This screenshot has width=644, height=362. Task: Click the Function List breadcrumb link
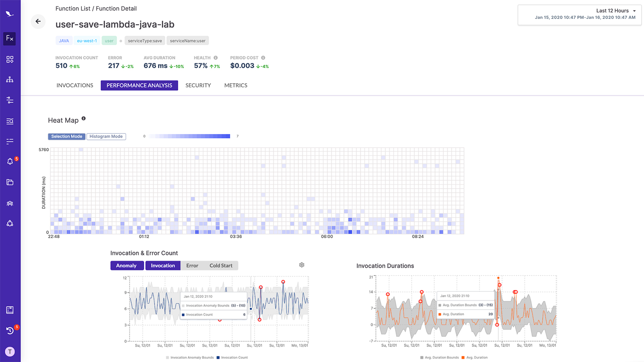coord(73,8)
